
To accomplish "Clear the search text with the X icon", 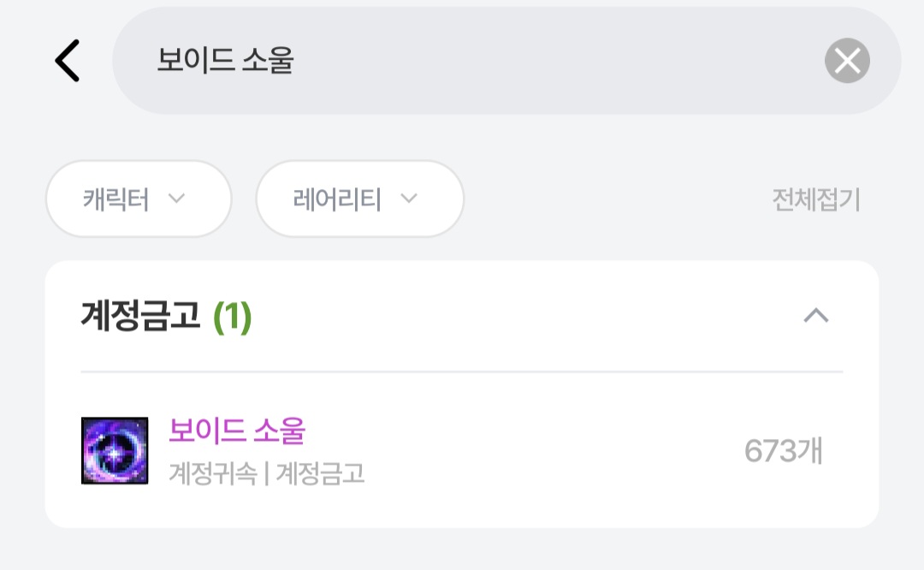I will pyautogui.click(x=847, y=61).
